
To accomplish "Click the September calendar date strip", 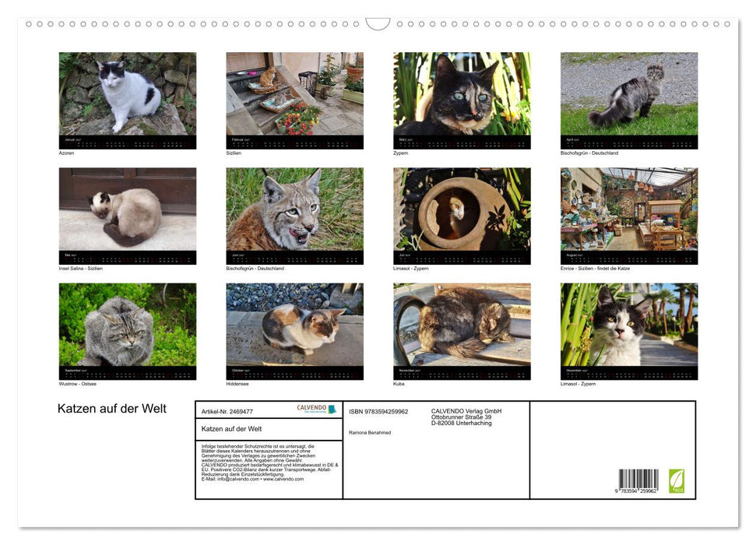I will [127, 373].
